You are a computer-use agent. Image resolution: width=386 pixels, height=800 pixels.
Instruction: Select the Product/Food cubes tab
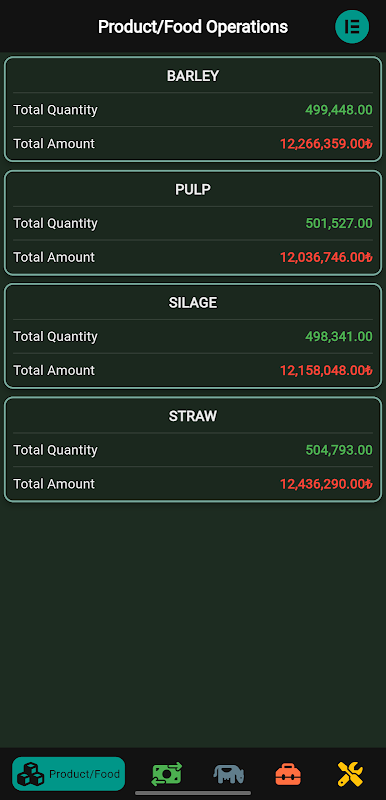68,773
